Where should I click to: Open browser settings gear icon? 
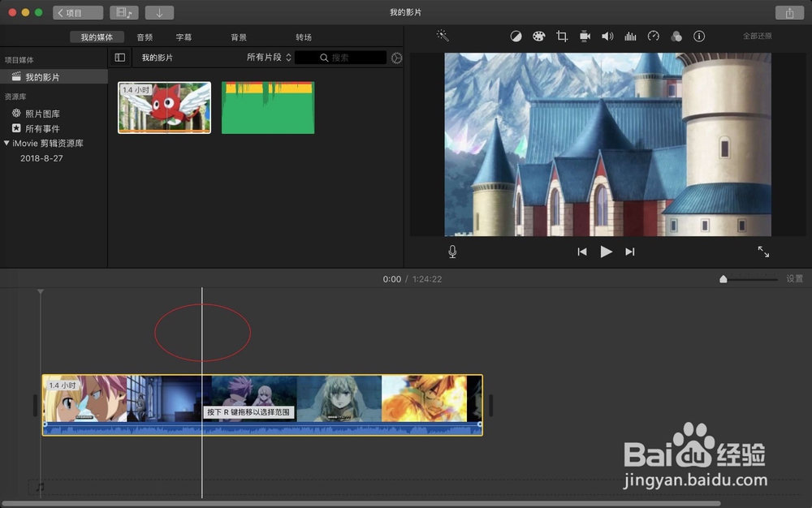tap(397, 58)
